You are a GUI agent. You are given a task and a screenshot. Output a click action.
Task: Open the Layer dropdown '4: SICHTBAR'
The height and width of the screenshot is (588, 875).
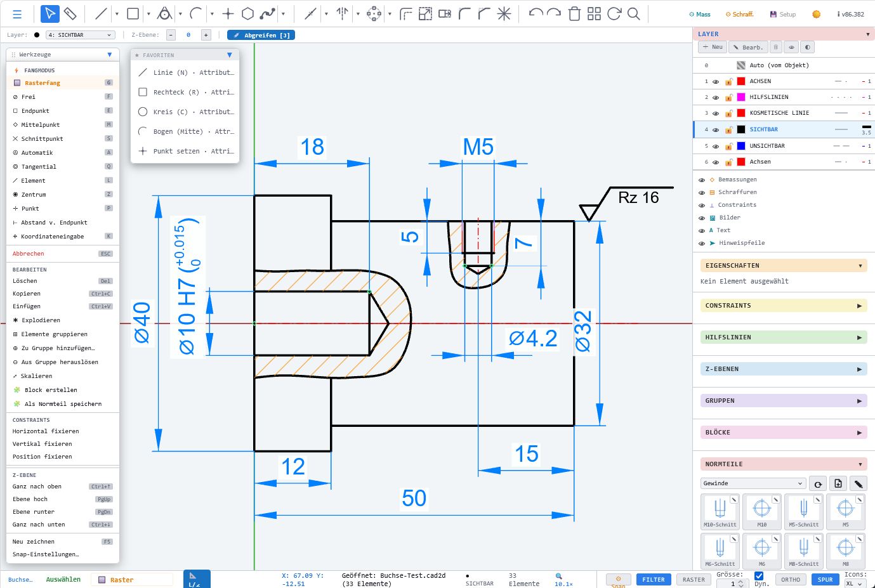click(80, 35)
